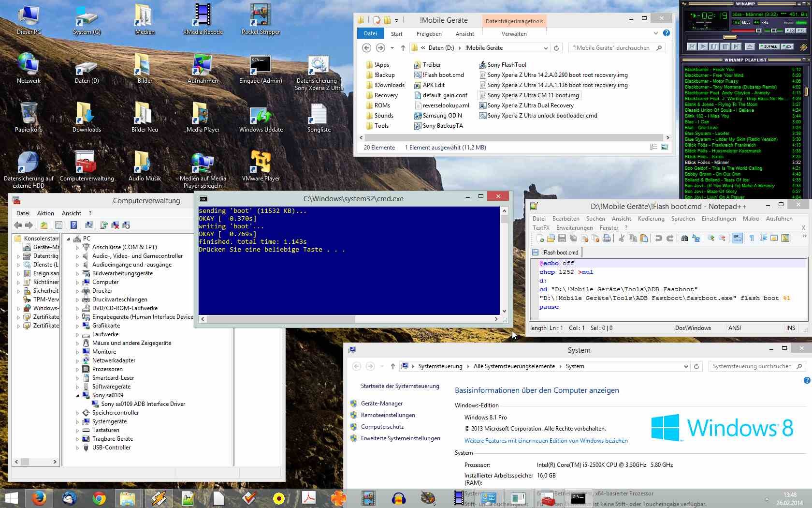Image resolution: width=812 pixels, height=508 pixels.
Task: Select 'Samsung ODIN' in Explorer list
Action: [x=438, y=116]
